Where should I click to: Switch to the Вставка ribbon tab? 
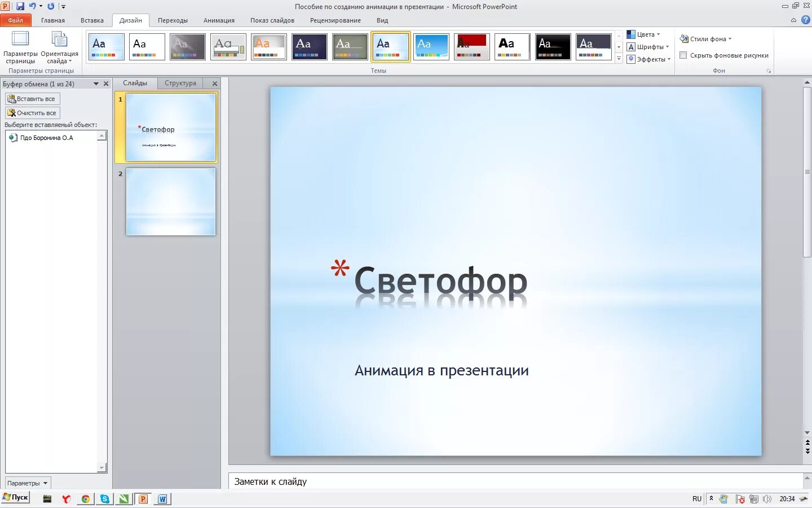click(92, 20)
